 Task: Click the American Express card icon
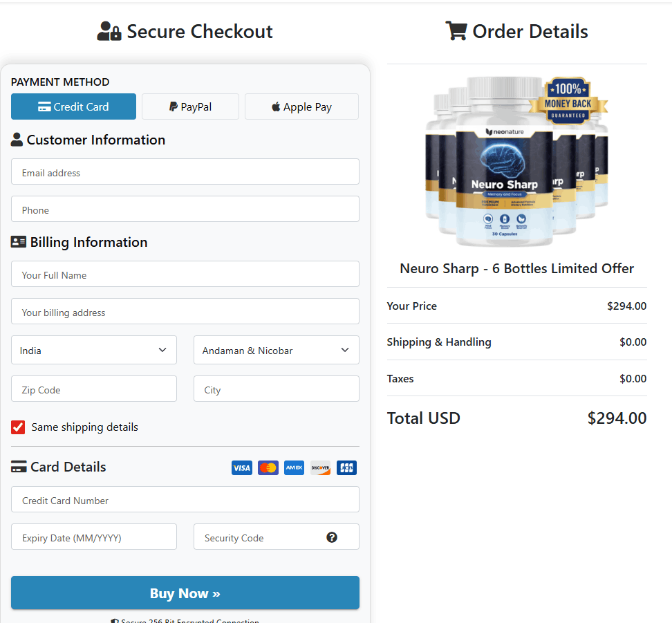[x=294, y=468]
